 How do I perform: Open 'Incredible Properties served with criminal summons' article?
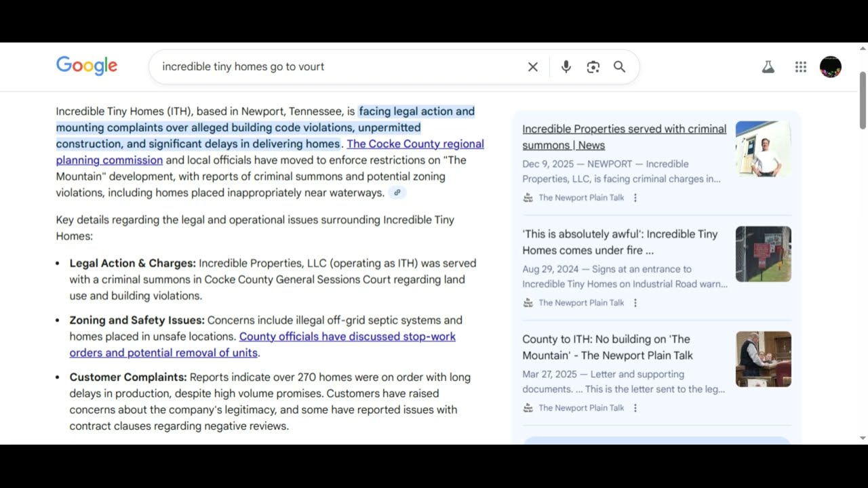coord(624,137)
